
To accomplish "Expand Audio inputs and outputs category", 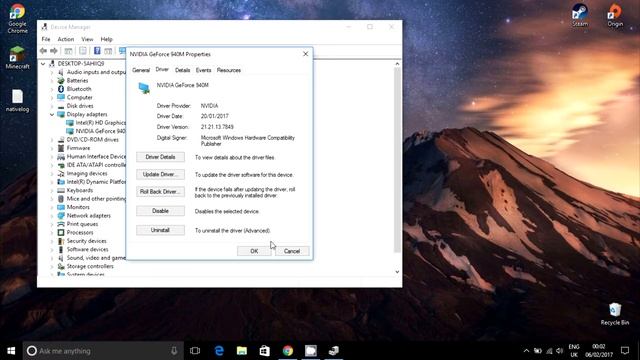I will pos(52,72).
